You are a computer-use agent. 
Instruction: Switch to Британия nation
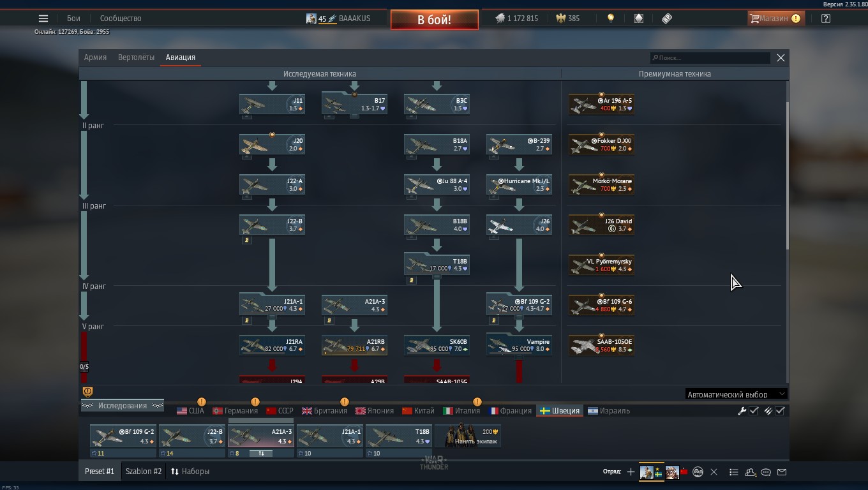324,411
